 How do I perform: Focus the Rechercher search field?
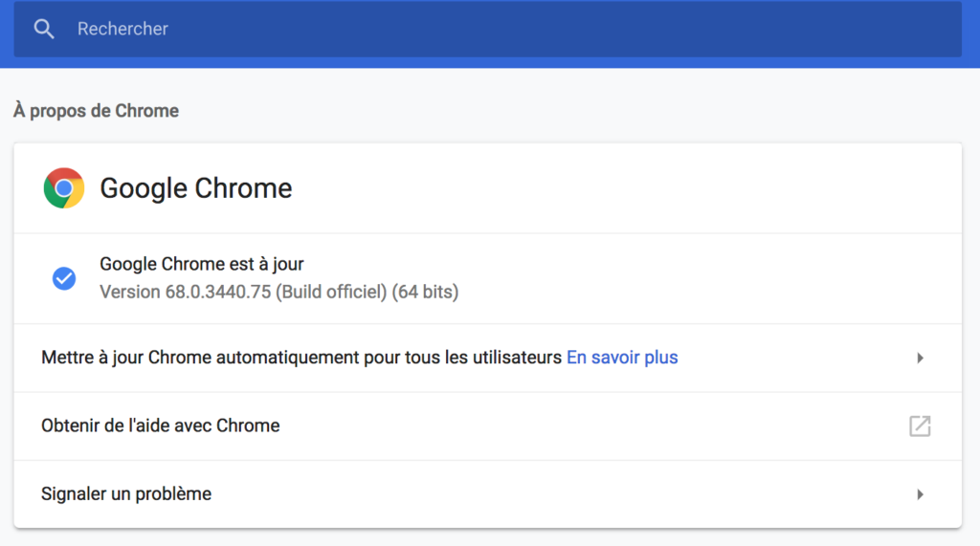click(x=487, y=29)
